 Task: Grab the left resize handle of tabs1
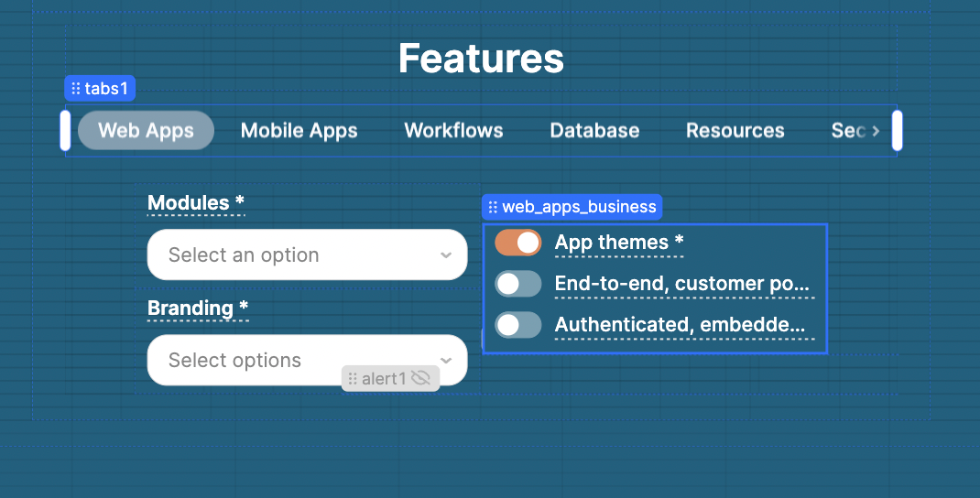coord(65,131)
